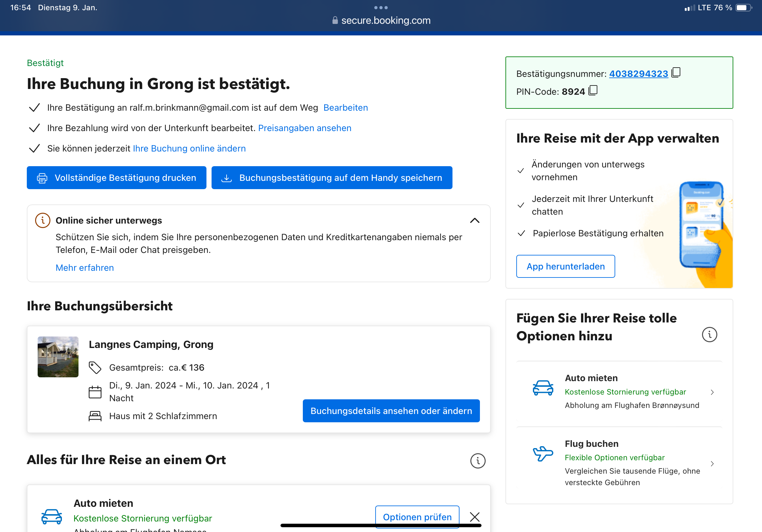
Task: Open the Langnes Camping thumbnail photo
Action: click(58, 357)
